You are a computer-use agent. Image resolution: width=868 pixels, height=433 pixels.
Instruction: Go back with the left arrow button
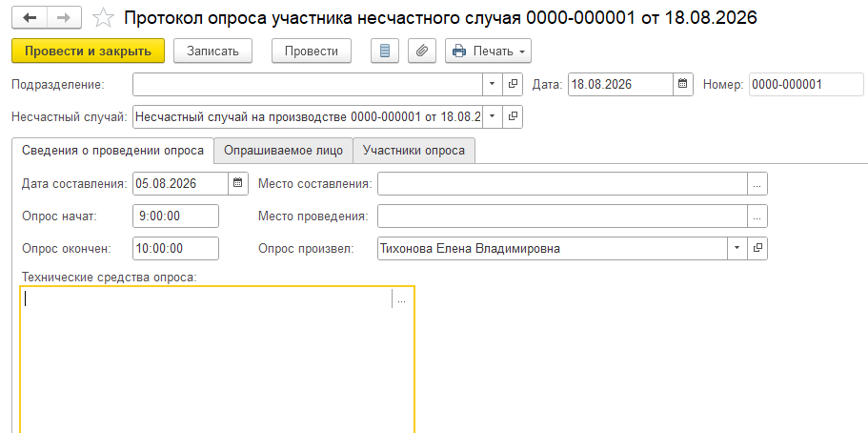(x=30, y=18)
